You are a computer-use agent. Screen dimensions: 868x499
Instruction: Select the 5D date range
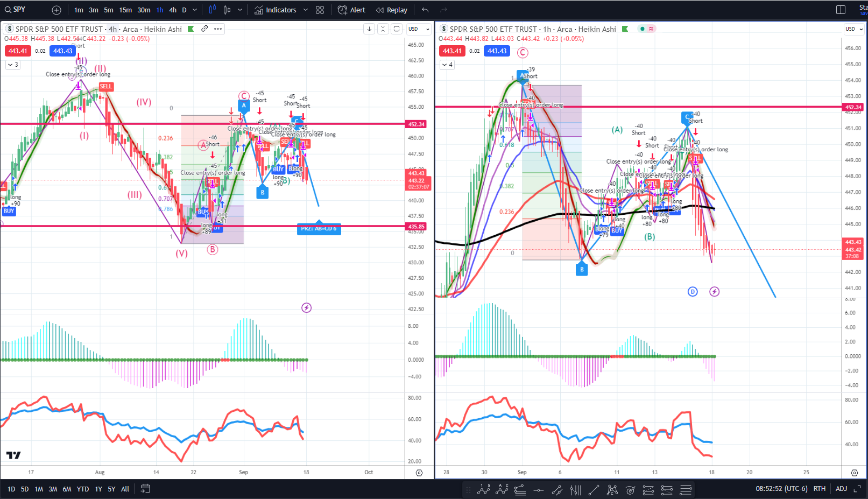pos(25,489)
